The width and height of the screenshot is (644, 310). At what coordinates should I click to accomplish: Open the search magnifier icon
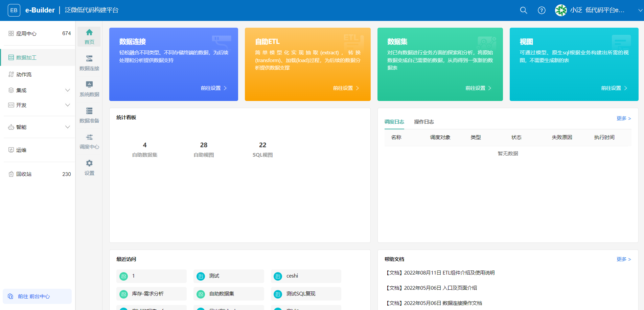(524, 10)
